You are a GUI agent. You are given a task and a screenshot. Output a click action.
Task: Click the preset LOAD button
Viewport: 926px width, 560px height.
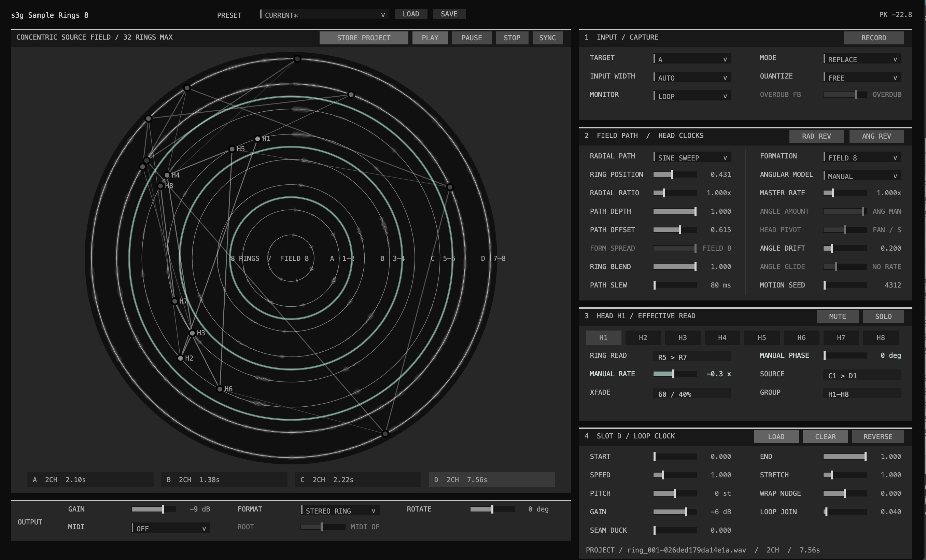click(x=411, y=14)
